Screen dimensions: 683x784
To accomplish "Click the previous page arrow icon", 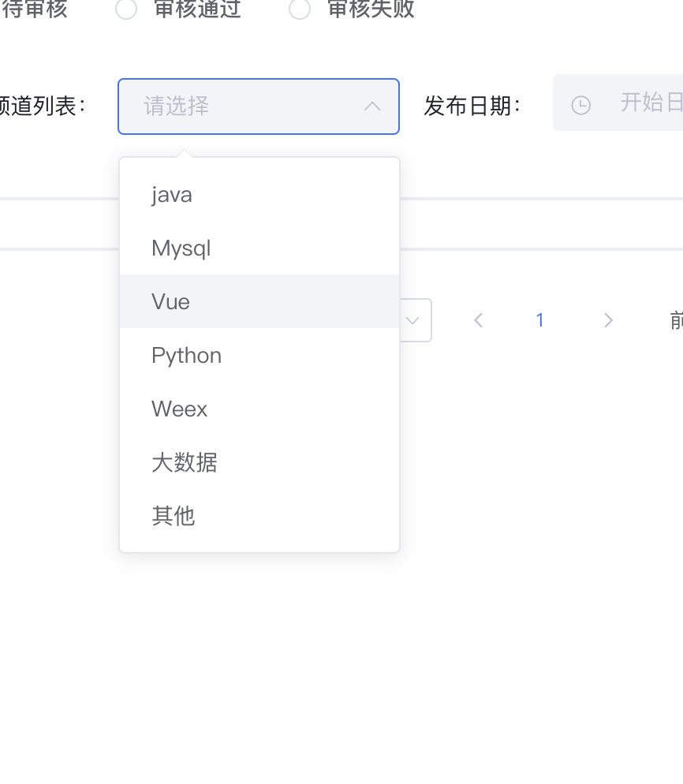I will (x=478, y=319).
